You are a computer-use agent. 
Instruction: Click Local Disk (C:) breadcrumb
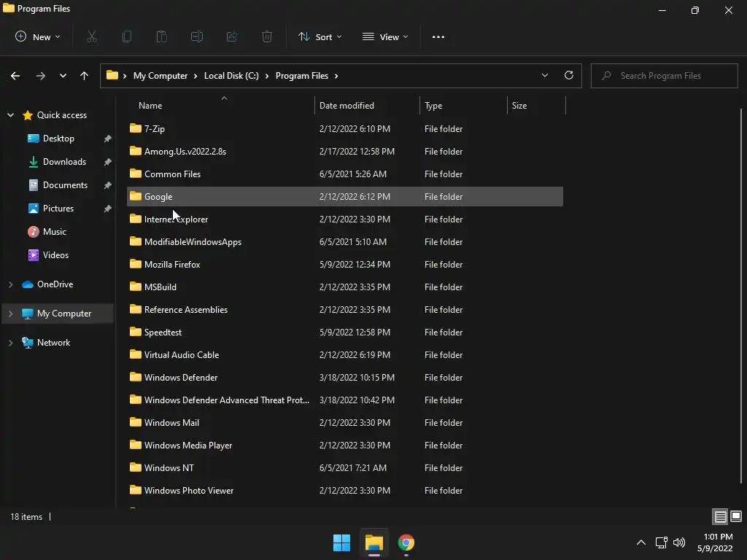pyautogui.click(x=231, y=76)
